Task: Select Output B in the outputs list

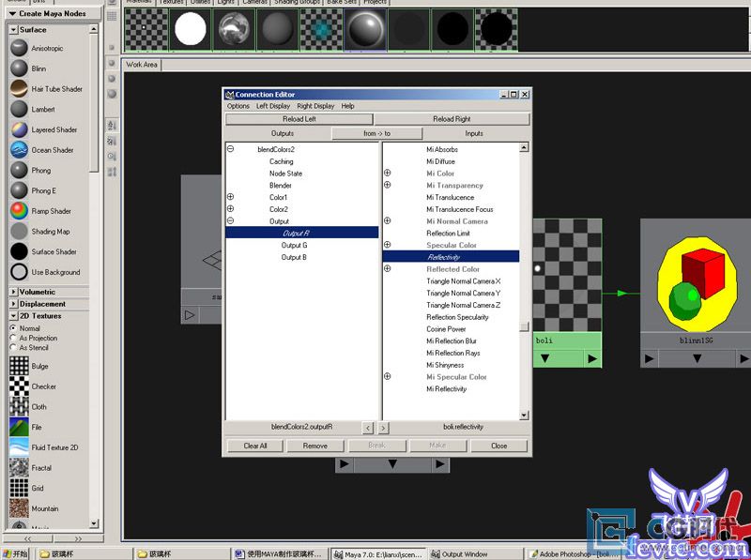Action: (294, 257)
